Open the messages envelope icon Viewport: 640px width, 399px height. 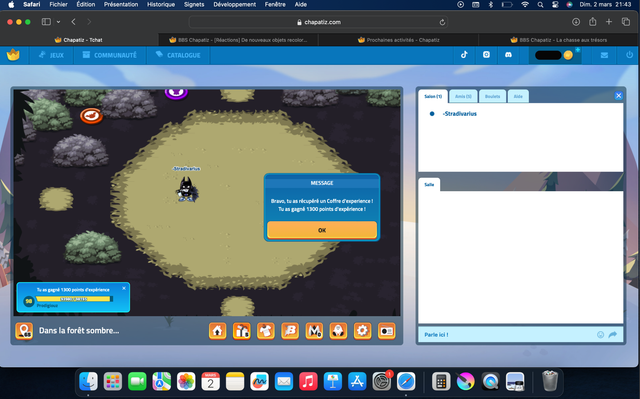604,55
